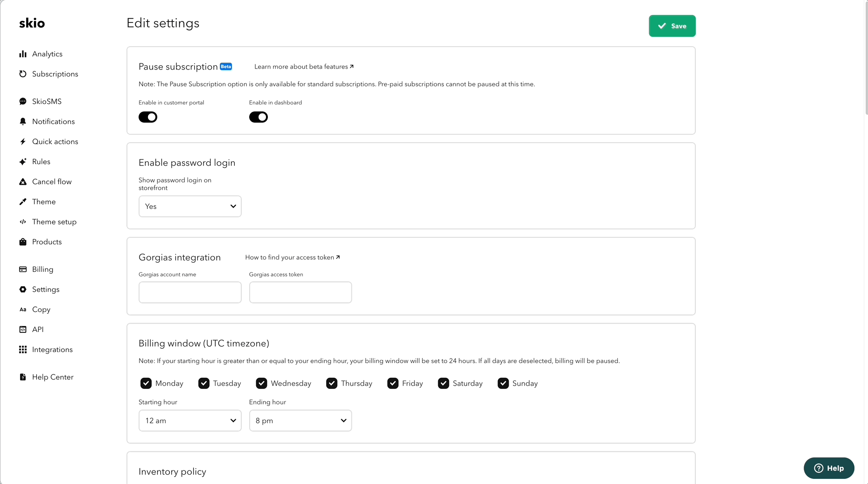Open the Starting hour dropdown
Screen dimensions: 868x484
click(190, 421)
